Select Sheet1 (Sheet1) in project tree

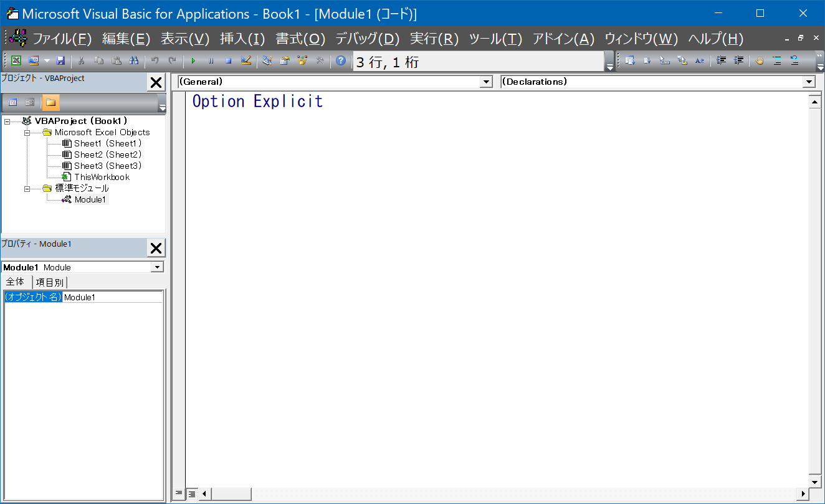coord(107,143)
